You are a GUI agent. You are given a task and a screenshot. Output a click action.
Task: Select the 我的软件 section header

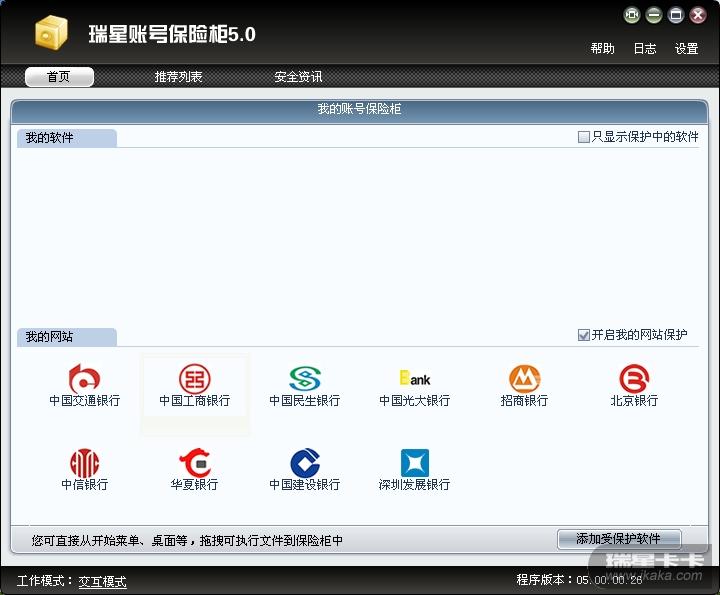(x=67, y=138)
